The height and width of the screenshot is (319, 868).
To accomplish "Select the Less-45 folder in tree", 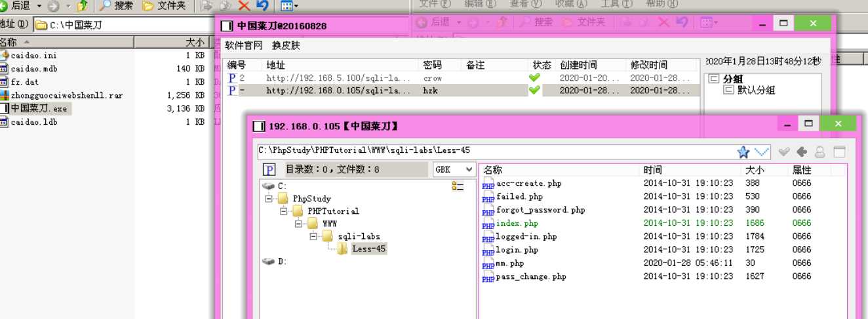I will point(363,249).
